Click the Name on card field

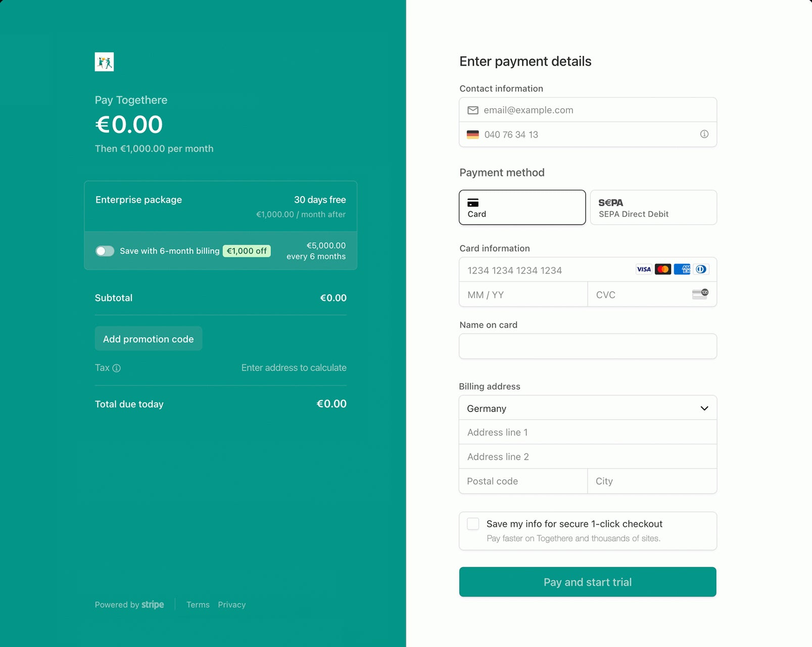point(587,346)
